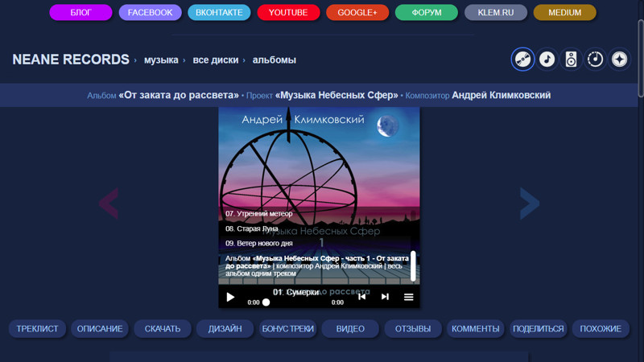Open the ОТЗЫВЫ tab
Viewport: 644px width, 362px height.
(413, 329)
